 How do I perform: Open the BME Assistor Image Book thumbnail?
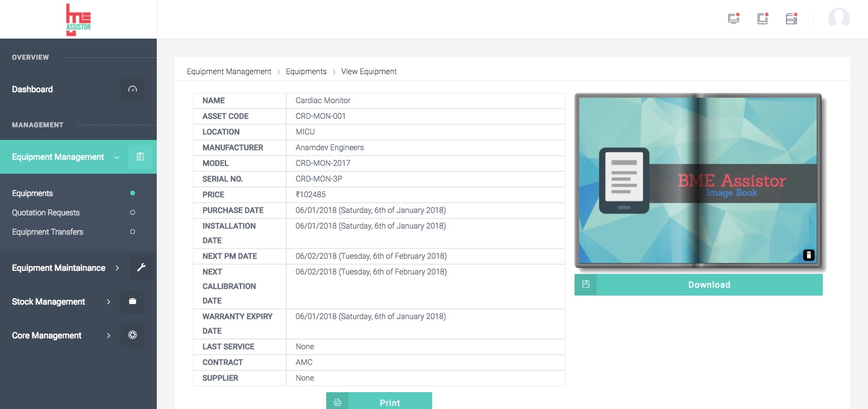click(698, 180)
